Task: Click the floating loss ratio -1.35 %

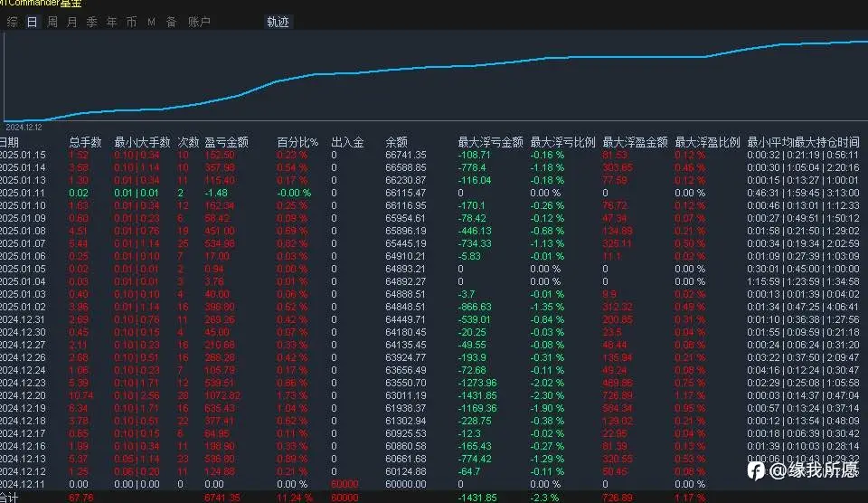Action: (547, 307)
